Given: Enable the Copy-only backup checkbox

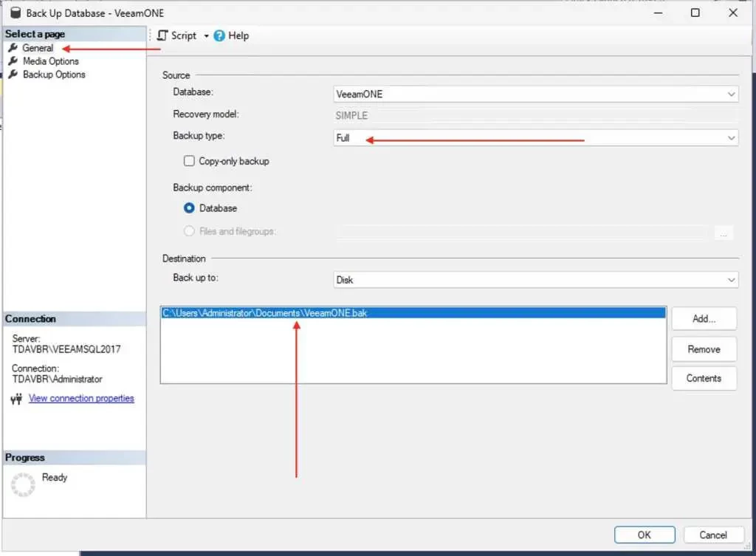Looking at the screenshot, I should click(189, 161).
